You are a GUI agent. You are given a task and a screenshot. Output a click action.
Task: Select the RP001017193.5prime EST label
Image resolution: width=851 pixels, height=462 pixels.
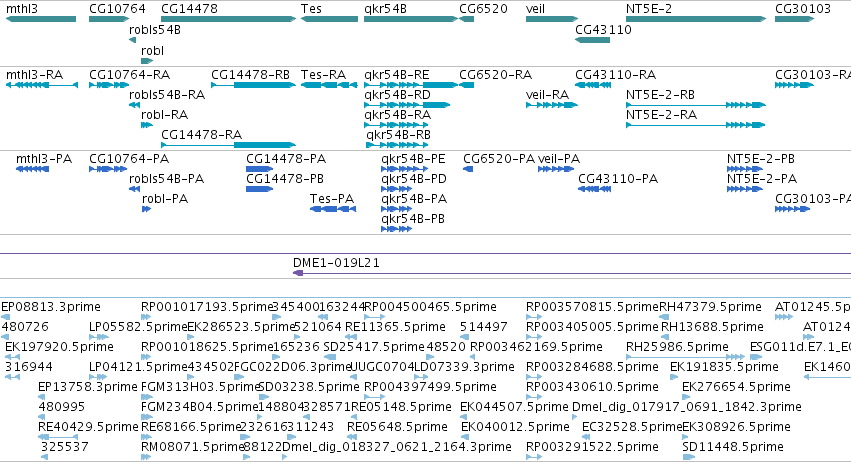(207, 307)
